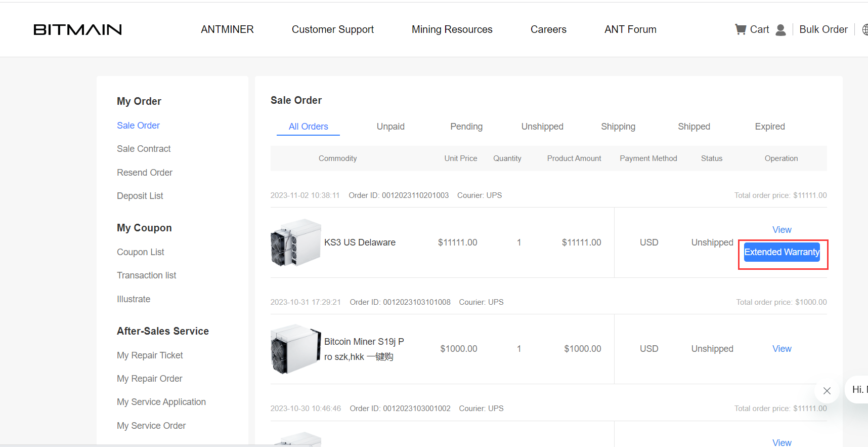The width and height of the screenshot is (868, 447).
Task: Click the Operation column header
Action: (782, 158)
